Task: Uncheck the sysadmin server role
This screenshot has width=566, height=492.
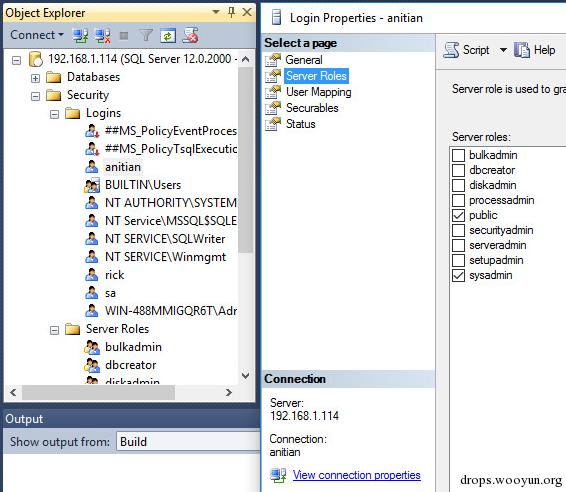Action: click(458, 275)
